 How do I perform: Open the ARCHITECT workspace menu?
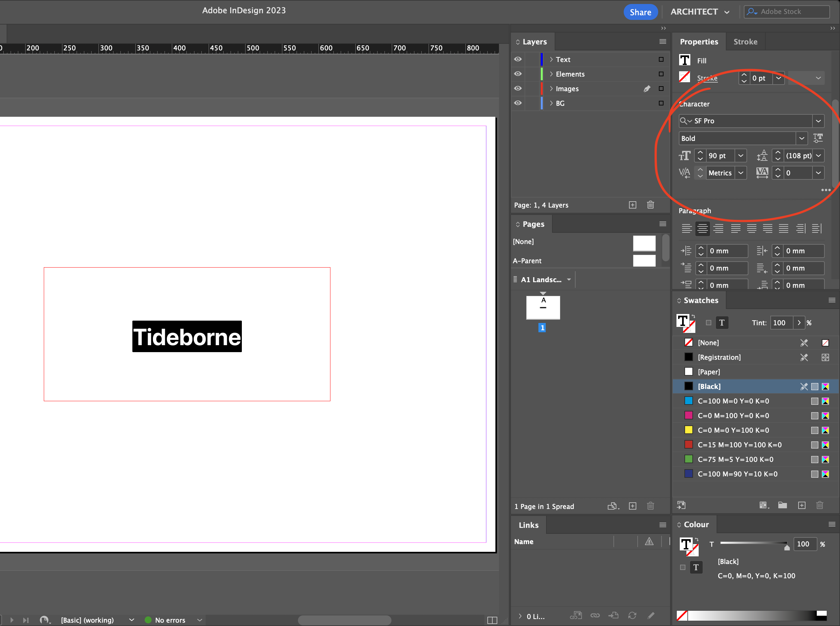point(699,12)
